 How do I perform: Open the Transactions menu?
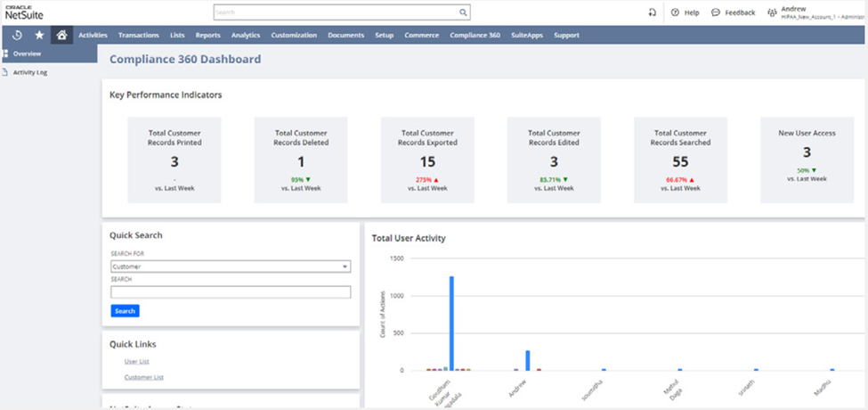click(138, 35)
